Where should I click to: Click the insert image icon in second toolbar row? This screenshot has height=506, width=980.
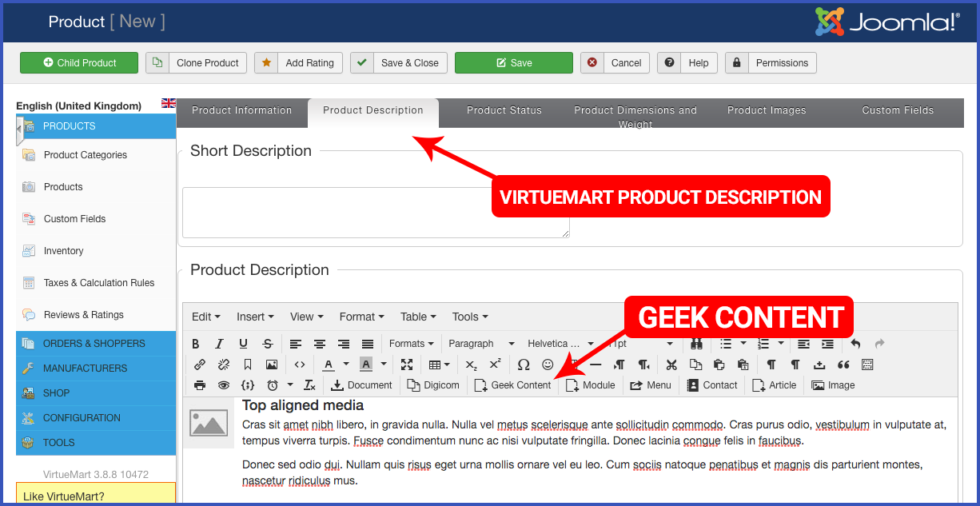click(272, 365)
